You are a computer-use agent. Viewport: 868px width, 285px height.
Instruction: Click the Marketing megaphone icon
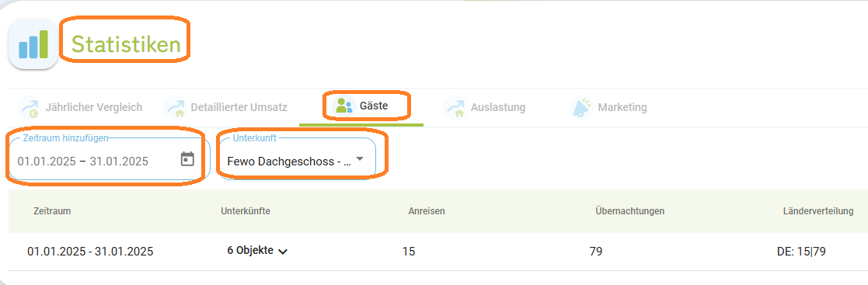click(x=582, y=108)
